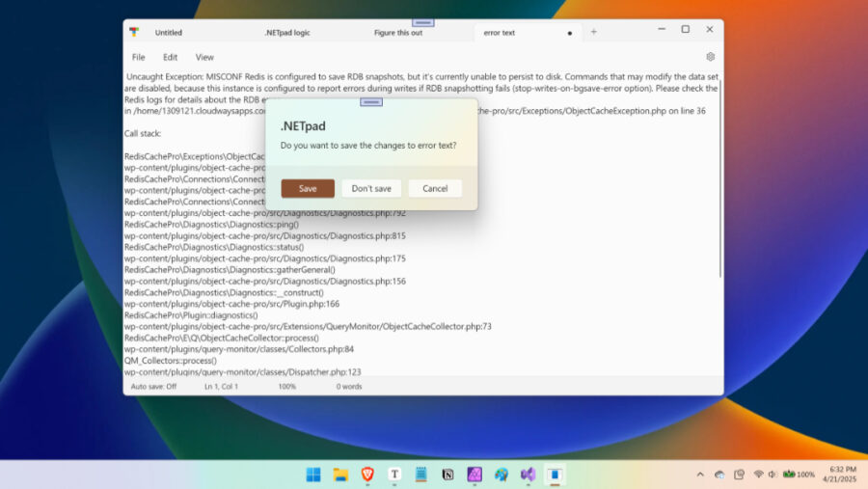Screen dimensions: 868x489
Task: Click the Call stack: line in editor
Action: pos(143,133)
